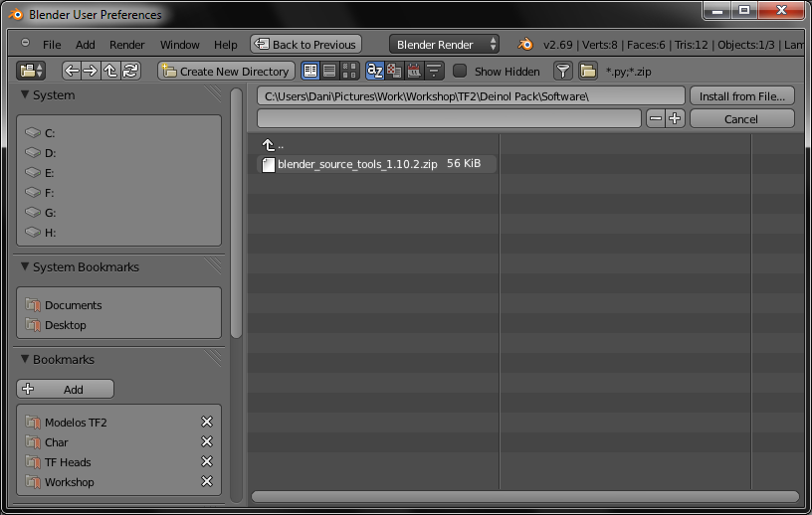Switch to short list display mode
The height and width of the screenshot is (515, 812).
click(x=310, y=71)
